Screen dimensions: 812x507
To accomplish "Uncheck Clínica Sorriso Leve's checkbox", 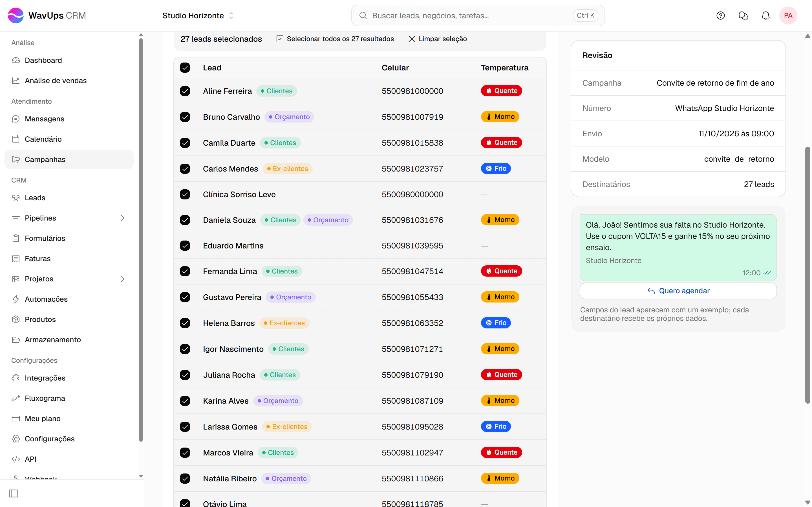I will coord(185,194).
